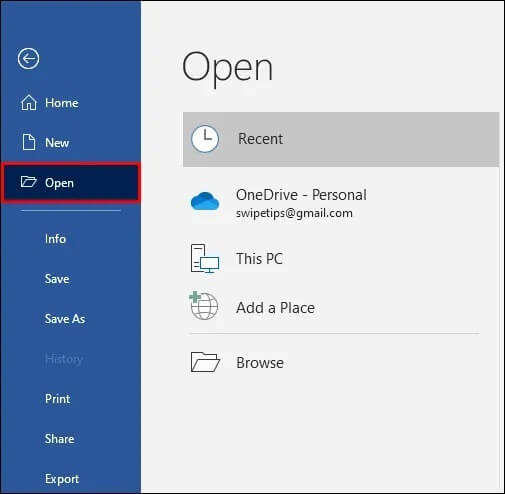This screenshot has width=505, height=494.
Task: Click the OneDrive cloud icon
Action: click(x=205, y=201)
